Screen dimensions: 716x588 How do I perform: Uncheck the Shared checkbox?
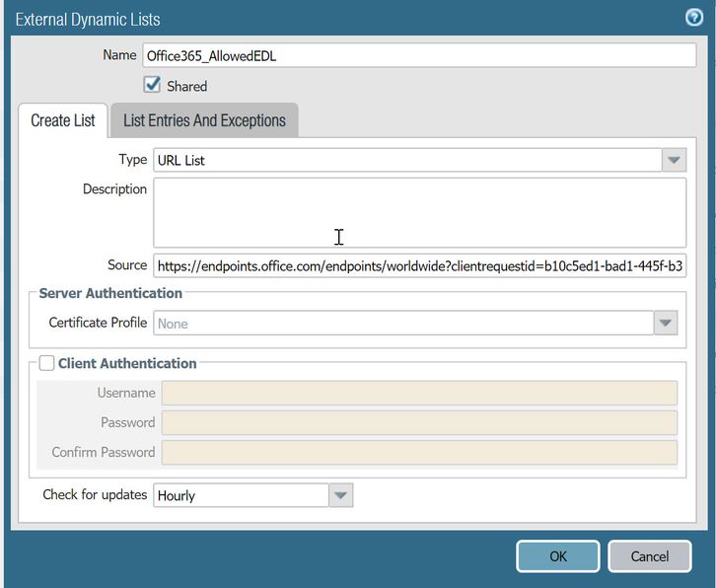click(x=152, y=85)
